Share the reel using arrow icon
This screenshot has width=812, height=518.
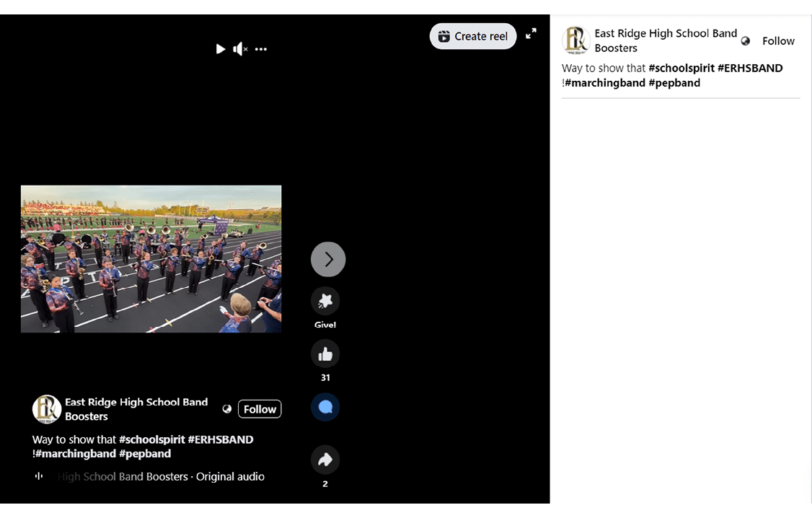coord(325,460)
